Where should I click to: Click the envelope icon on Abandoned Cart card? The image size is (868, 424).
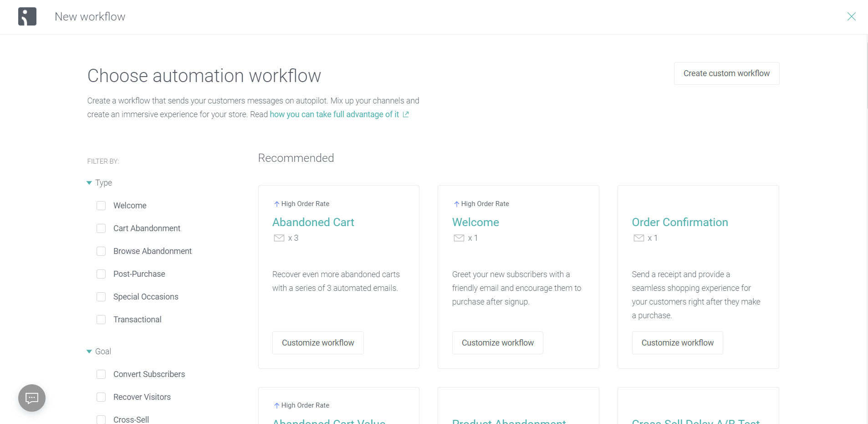[279, 238]
